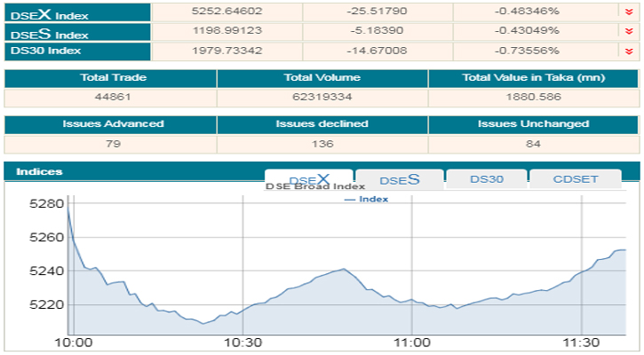Click the Indices section header
644x355 pixels.
point(40,171)
